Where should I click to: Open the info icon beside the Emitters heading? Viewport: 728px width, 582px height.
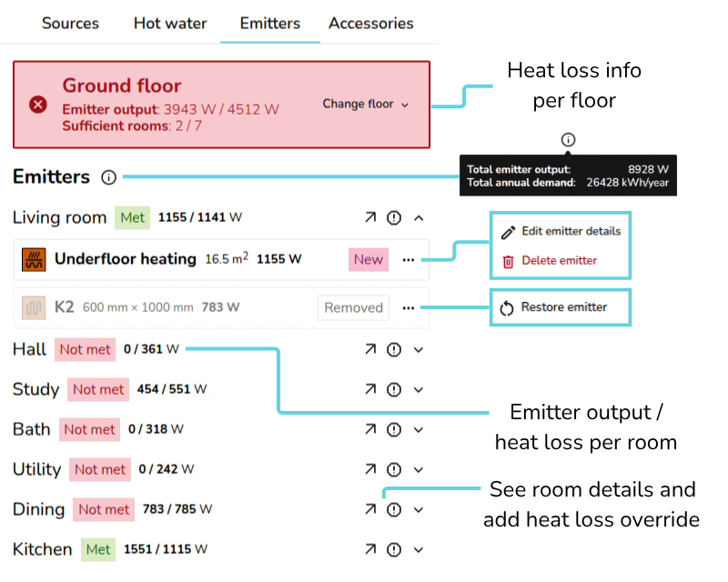pos(108,177)
